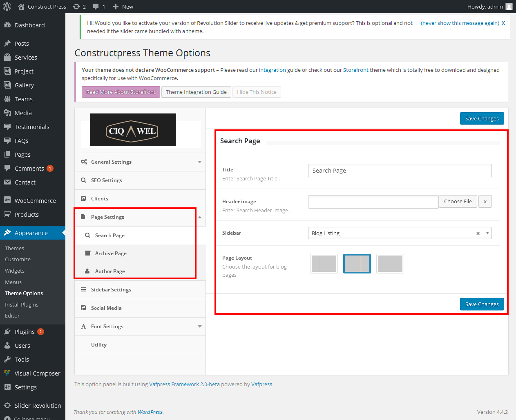Clear the Sidebar selection with the x icon
The height and width of the screenshot is (420, 516).
pyautogui.click(x=478, y=233)
